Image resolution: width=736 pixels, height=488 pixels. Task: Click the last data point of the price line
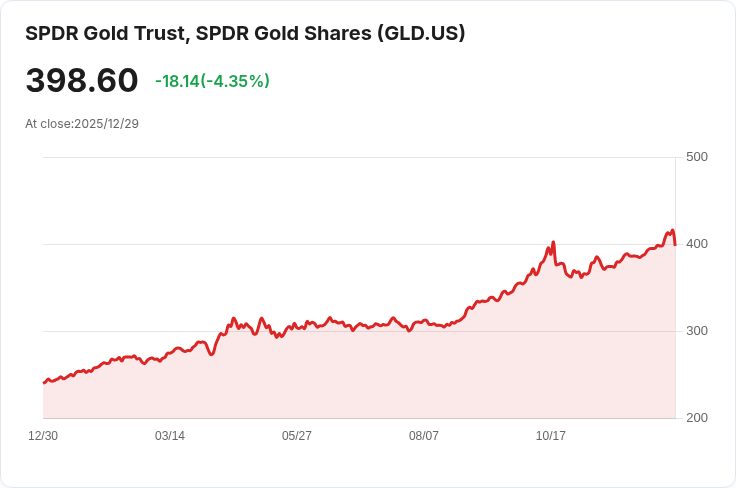pos(675,244)
